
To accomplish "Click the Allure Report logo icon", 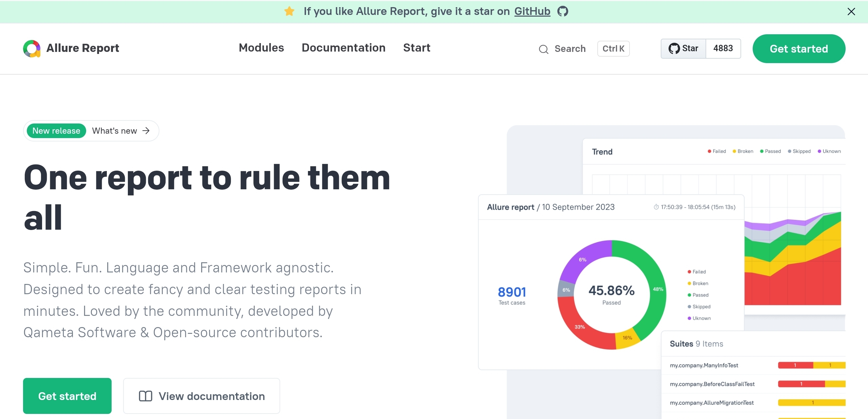I will point(32,49).
